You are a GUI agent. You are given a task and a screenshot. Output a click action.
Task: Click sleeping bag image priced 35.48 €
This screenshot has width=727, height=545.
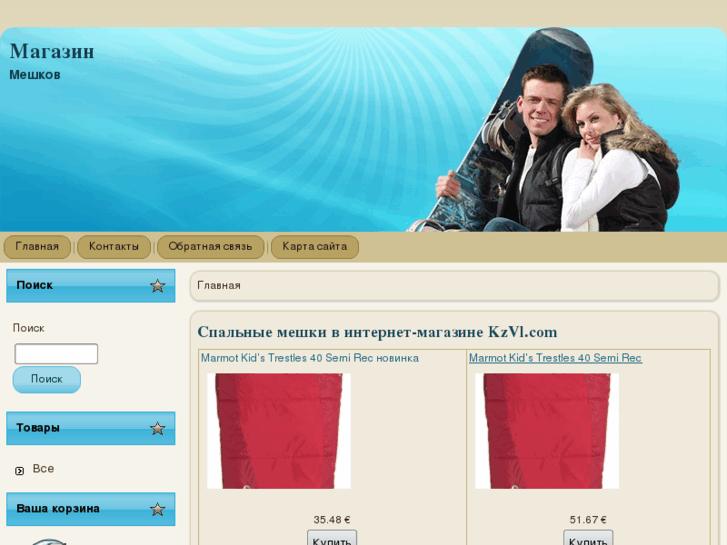pos(279,431)
